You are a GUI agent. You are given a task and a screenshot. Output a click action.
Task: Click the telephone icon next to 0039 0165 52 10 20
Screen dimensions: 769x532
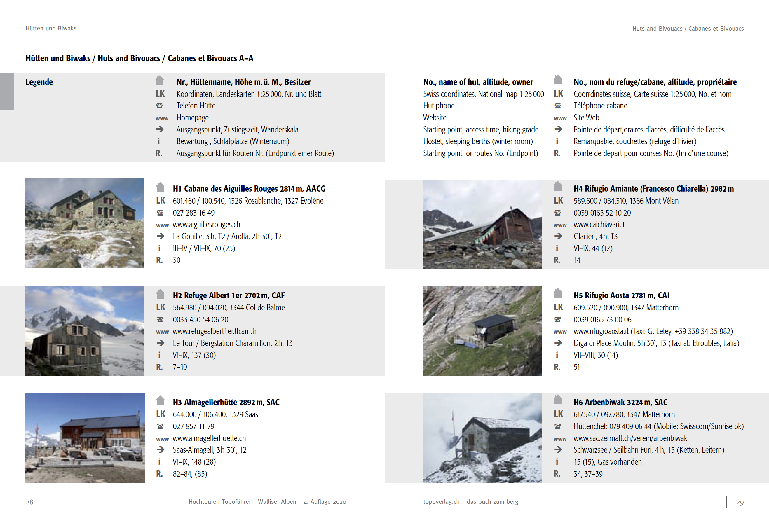[x=558, y=213]
